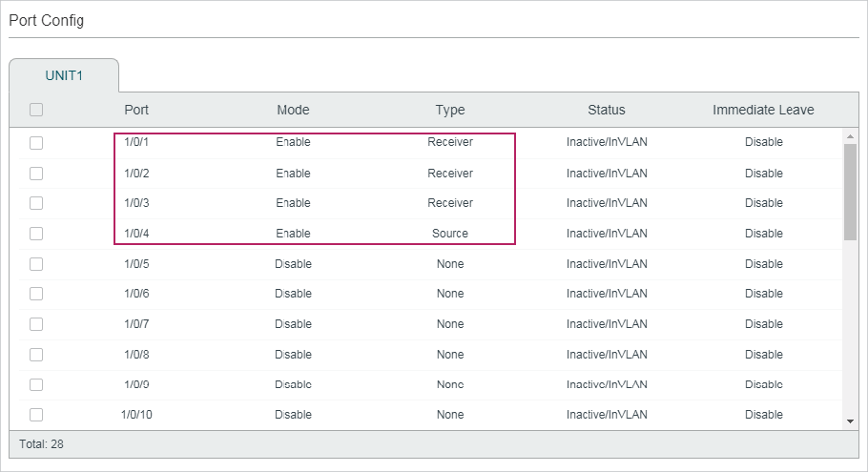Click the Status cell for port 1/0/6

pos(607,294)
